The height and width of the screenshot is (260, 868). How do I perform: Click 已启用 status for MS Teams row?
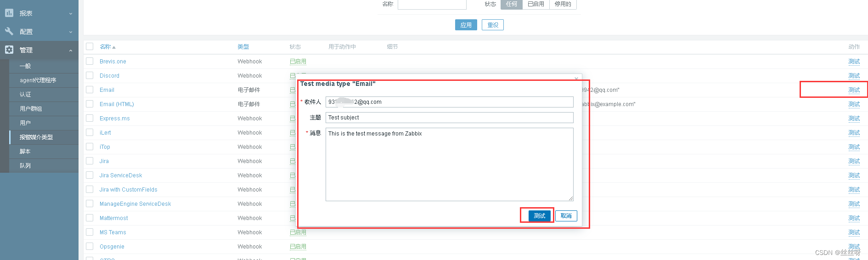(298, 232)
